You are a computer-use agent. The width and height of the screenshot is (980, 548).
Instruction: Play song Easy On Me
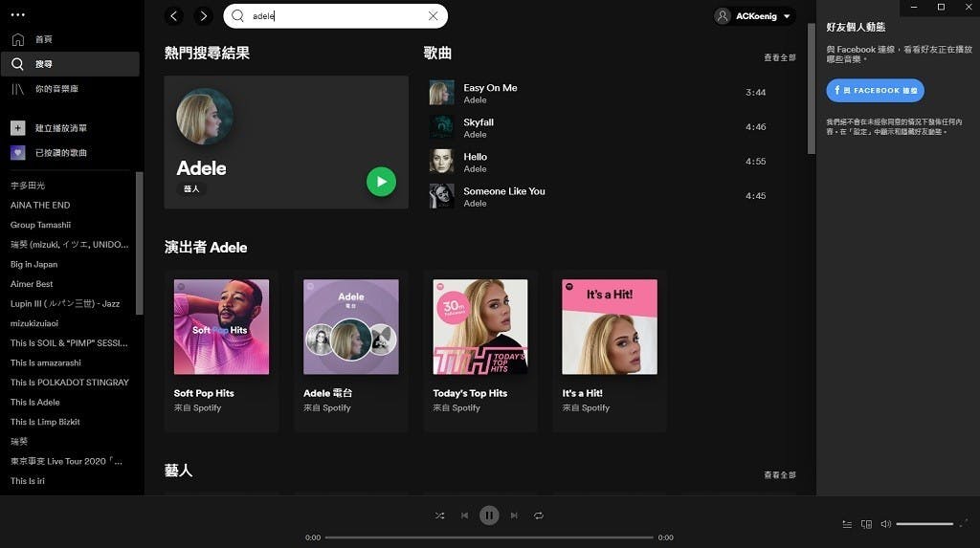click(x=490, y=88)
